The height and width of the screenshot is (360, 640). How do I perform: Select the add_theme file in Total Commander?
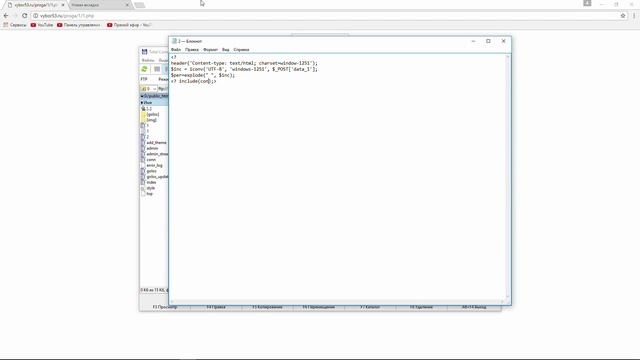pyautogui.click(x=156, y=143)
